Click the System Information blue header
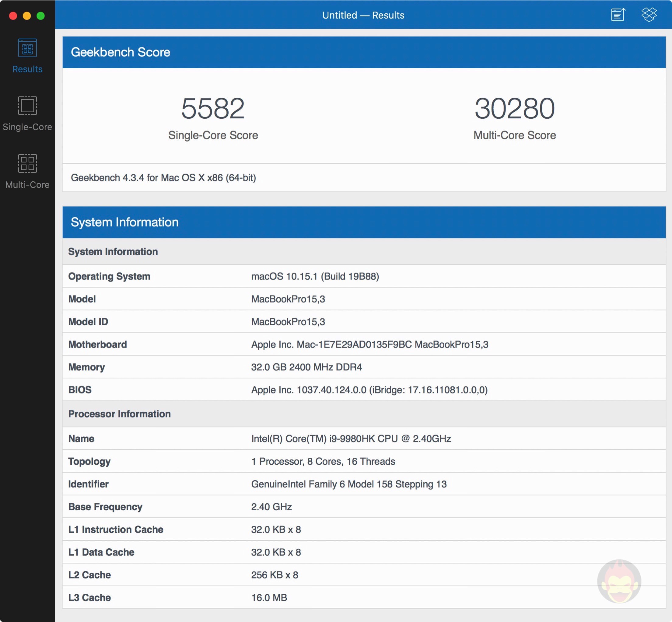The height and width of the screenshot is (622, 672). [x=124, y=222]
